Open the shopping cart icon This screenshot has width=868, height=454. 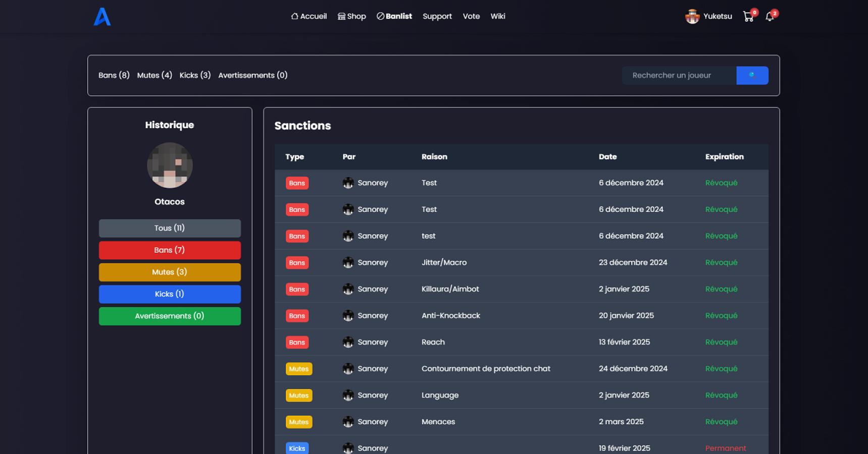pos(748,17)
